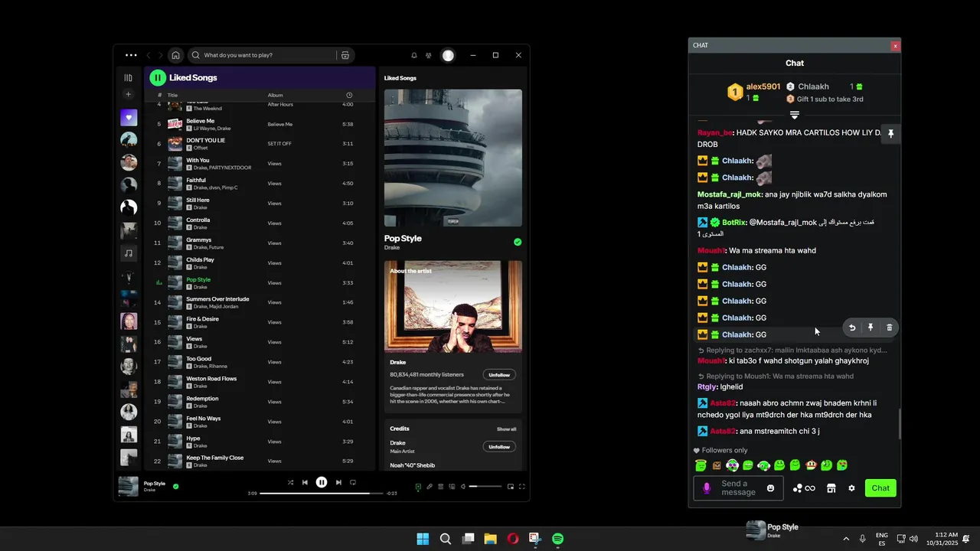Skip to next track

[338, 482]
